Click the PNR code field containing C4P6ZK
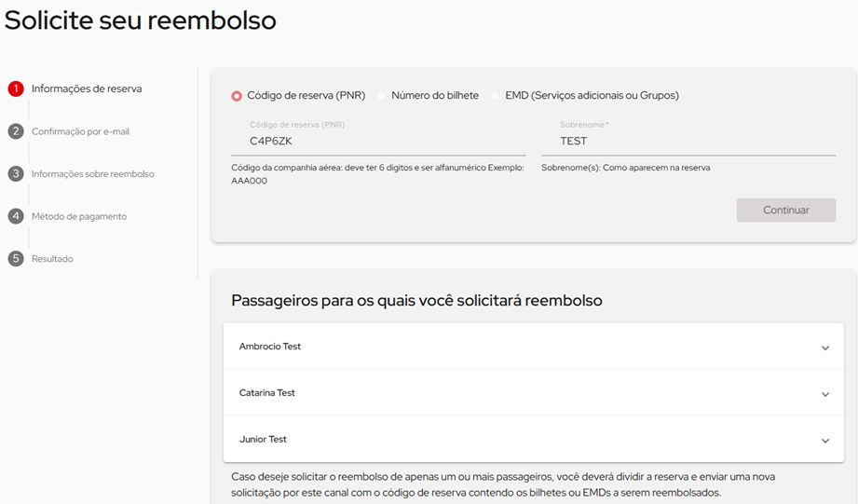This screenshot has height=504, width=858. coord(377,142)
